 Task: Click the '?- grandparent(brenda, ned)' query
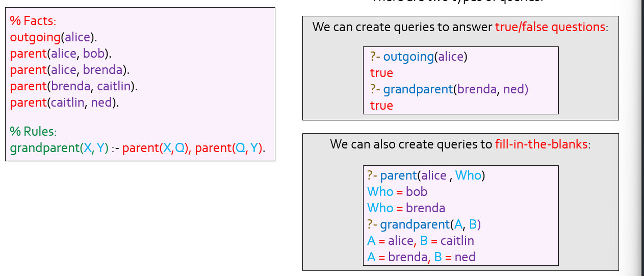pyautogui.click(x=449, y=89)
